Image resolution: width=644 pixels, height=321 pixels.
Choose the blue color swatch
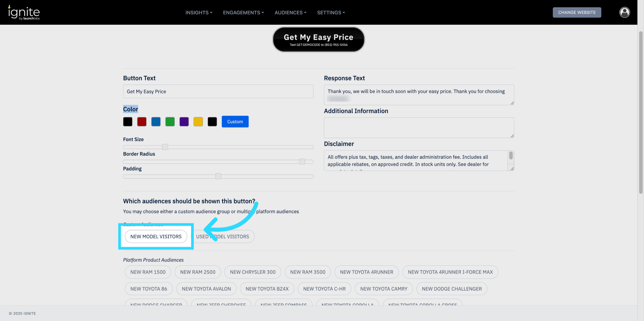(156, 122)
